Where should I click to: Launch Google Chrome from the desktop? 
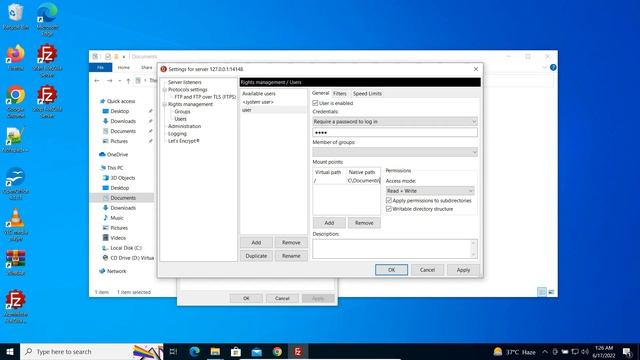[16, 102]
